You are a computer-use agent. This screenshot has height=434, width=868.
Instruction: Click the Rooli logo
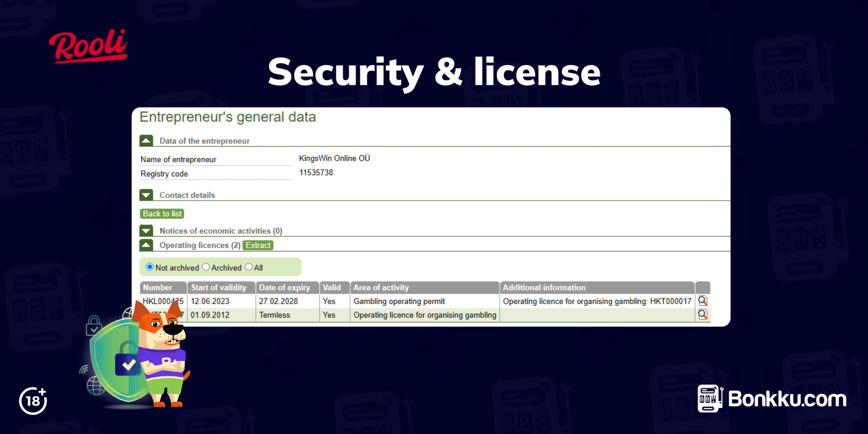pyautogui.click(x=88, y=45)
